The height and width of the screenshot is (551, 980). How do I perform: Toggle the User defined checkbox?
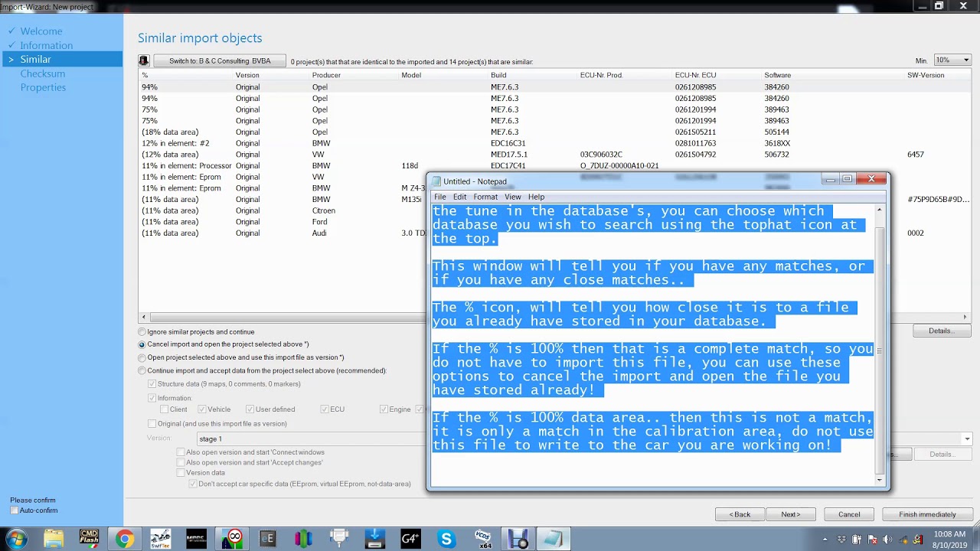250,409
